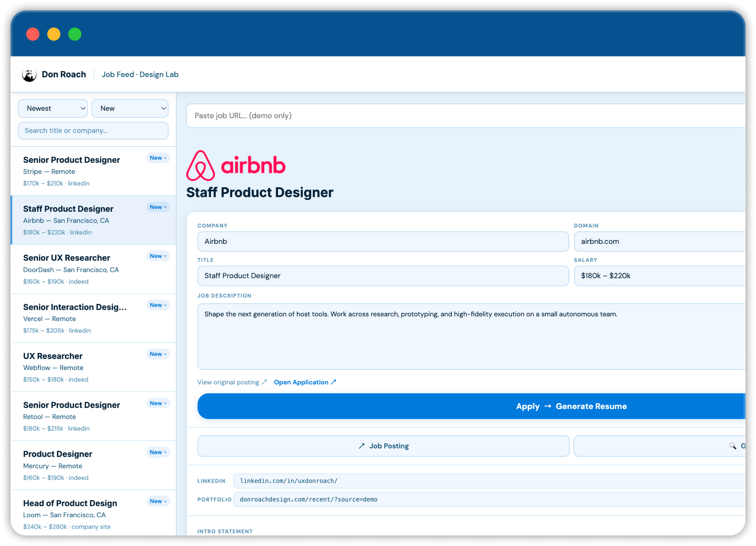The width and height of the screenshot is (756, 546).
Task: Click the Search title or company field
Action: pyautogui.click(x=93, y=130)
